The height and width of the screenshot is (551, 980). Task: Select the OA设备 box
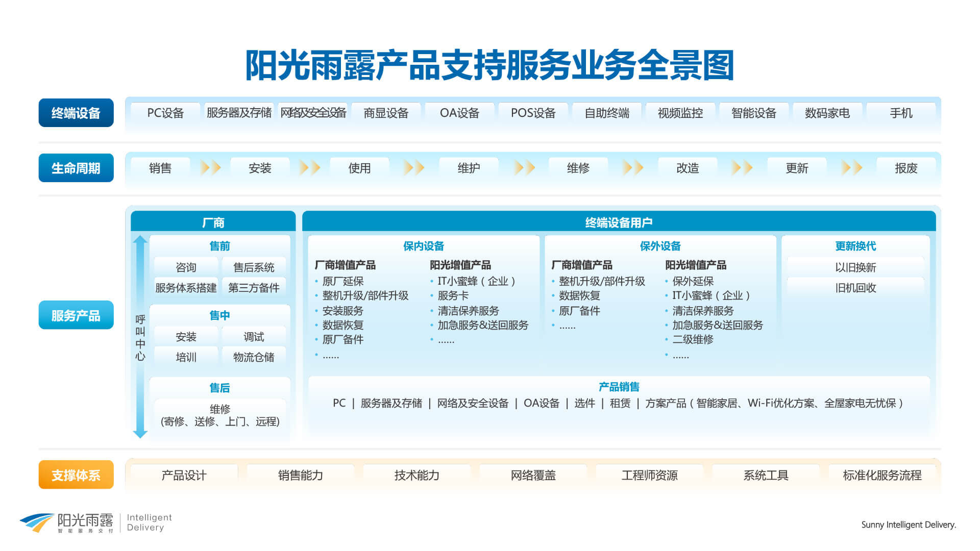[459, 113]
